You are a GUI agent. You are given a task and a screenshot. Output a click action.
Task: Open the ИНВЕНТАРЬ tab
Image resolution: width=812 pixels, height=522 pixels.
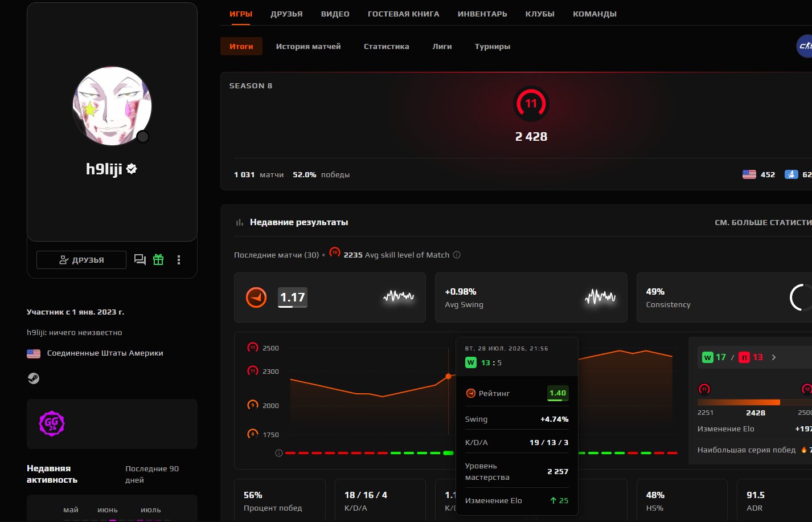[x=482, y=14]
